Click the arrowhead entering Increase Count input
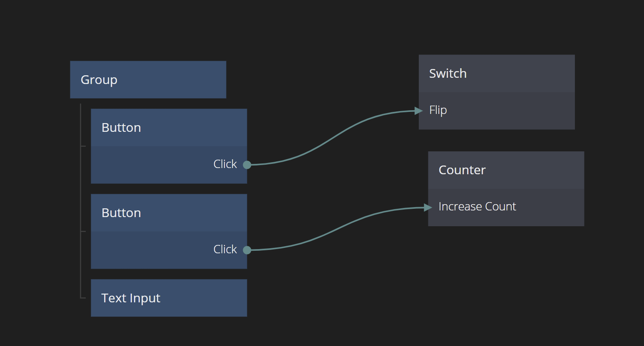The image size is (644, 346). point(428,207)
